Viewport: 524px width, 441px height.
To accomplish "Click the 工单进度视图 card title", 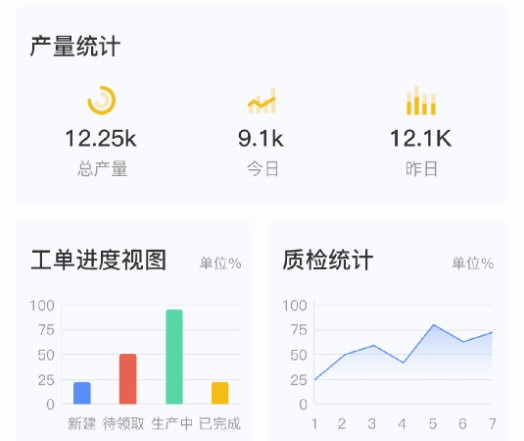I will [99, 260].
